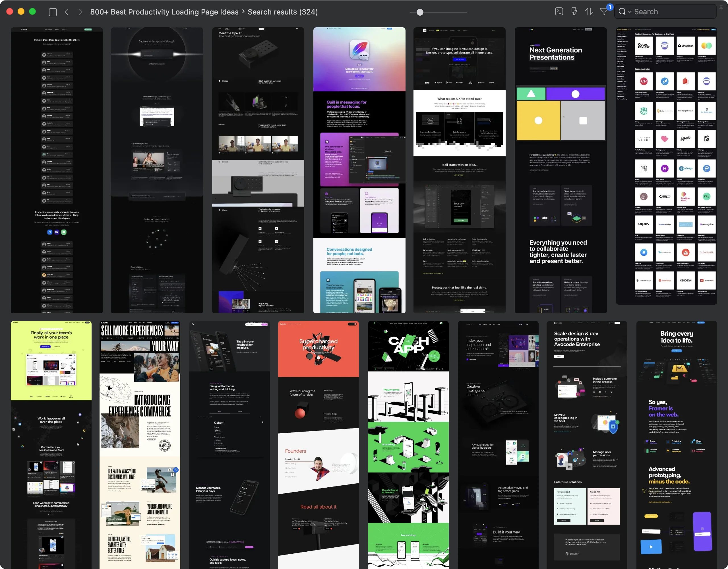Screen dimensions: 728x569
Task: Open the terminal-prompt toolbar icon
Action: click(559, 12)
